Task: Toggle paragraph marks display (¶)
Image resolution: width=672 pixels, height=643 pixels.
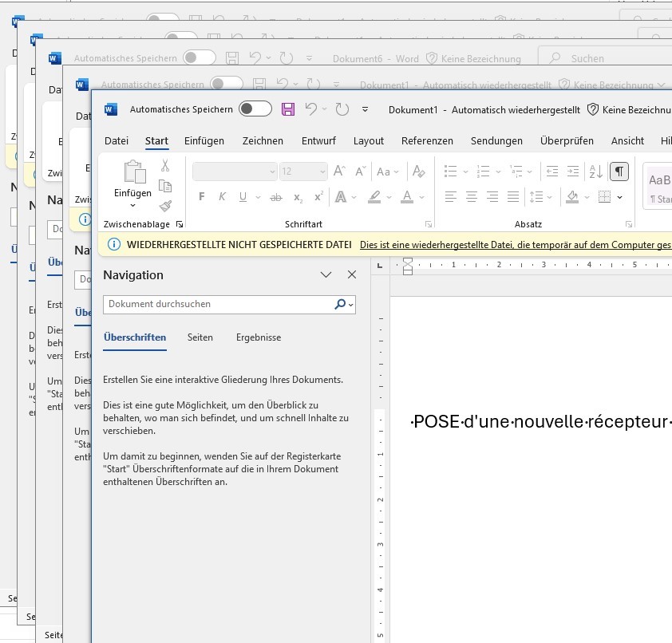Action: (x=619, y=172)
